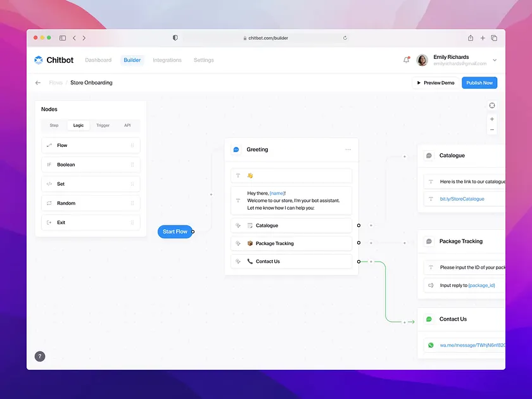Click the Publish Now button
Viewport: 532px width, 399px height.
point(479,82)
